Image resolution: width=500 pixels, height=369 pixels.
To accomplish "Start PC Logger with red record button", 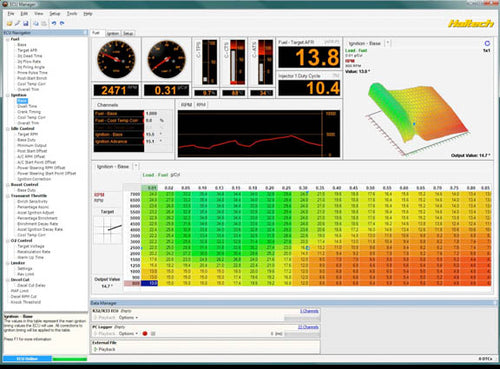I will click(x=145, y=333).
